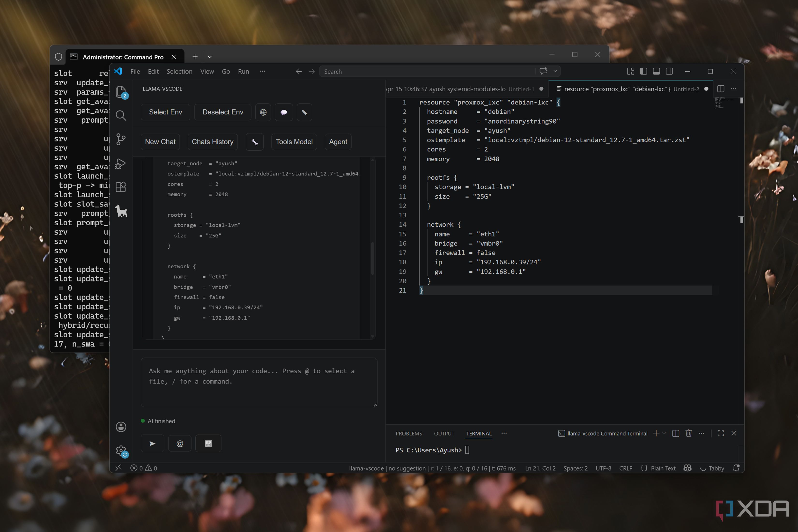The height and width of the screenshot is (532, 798).
Task: Click the pencil edit icon button
Action: tap(304, 112)
